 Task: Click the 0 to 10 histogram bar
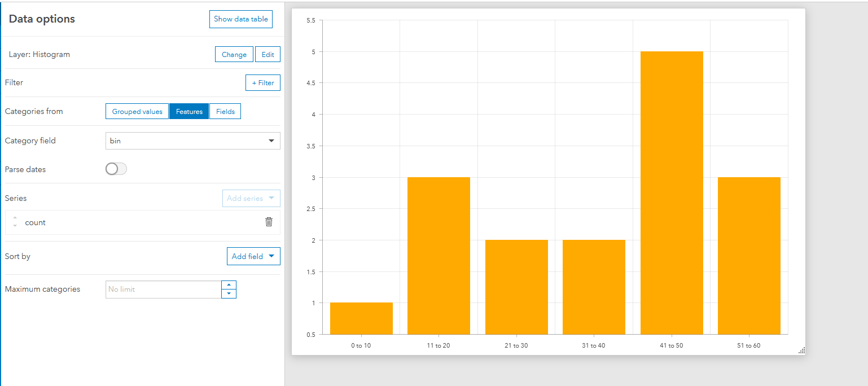(361, 319)
